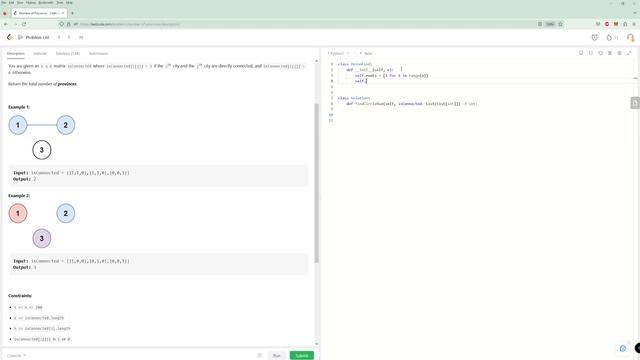Reload the page with refresh icon
The width and height of the screenshot is (640, 360).
24,24
